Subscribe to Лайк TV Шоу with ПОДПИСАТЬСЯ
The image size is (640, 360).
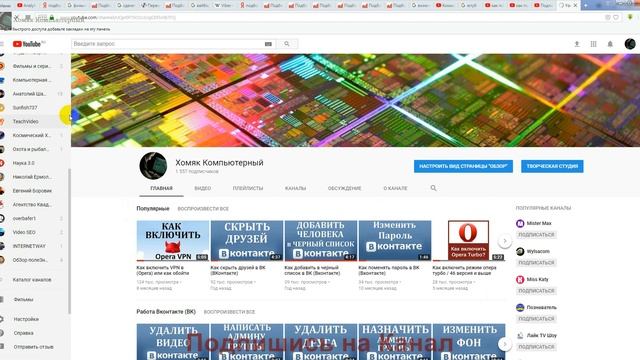(536, 347)
